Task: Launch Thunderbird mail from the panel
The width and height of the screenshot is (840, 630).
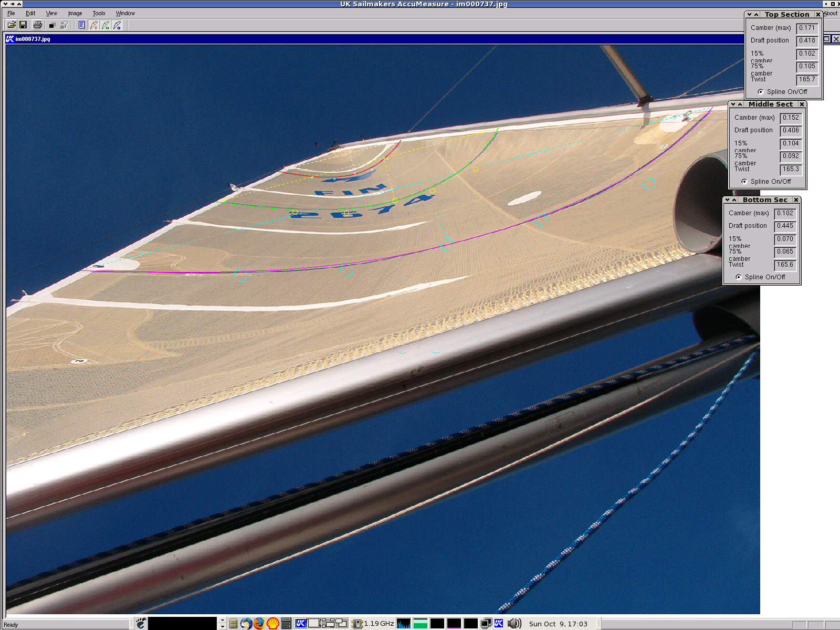Action: point(246,623)
